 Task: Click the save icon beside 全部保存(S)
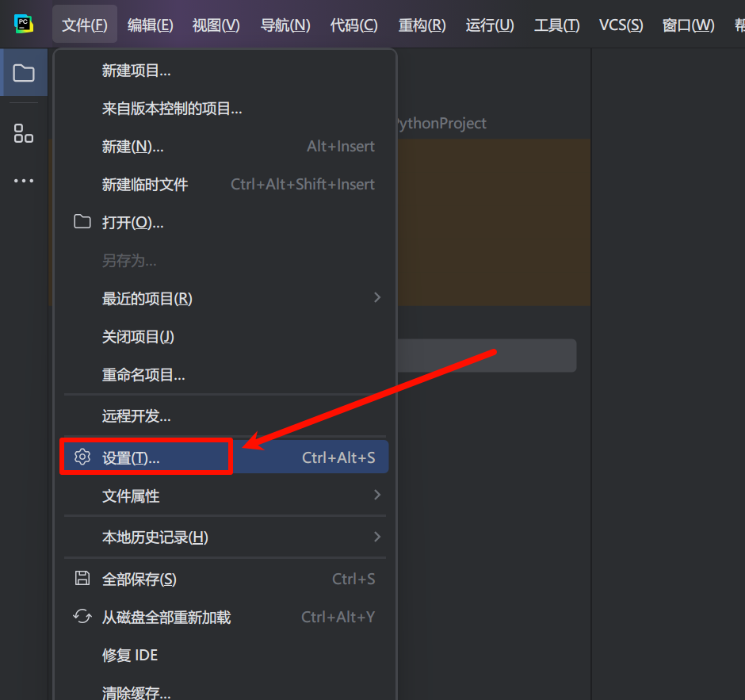[x=82, y=579]
